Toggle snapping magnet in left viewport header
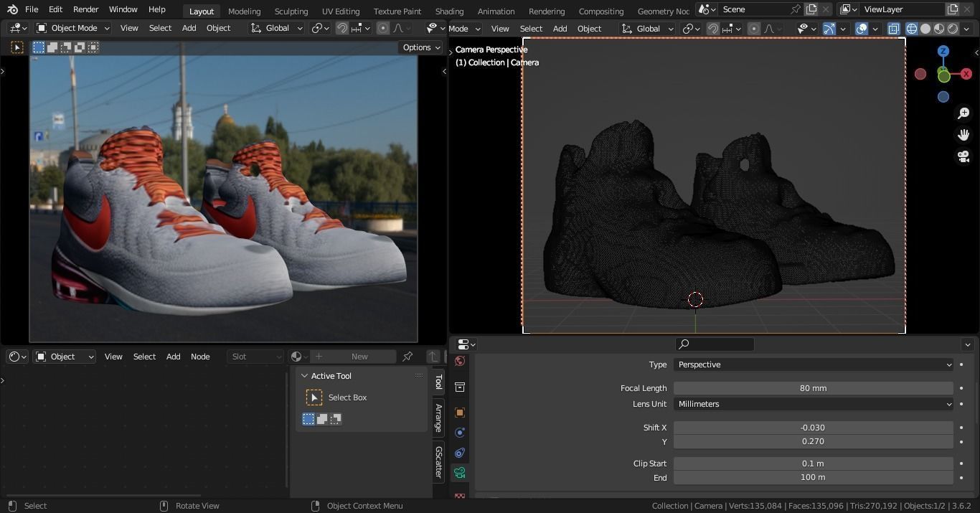The image size is (980, 513). pyautogui.click(x=342, y=28)
